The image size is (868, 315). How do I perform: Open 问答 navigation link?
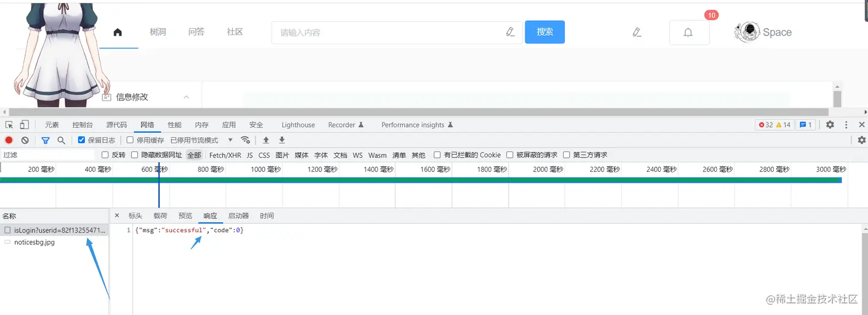(196, 32)
